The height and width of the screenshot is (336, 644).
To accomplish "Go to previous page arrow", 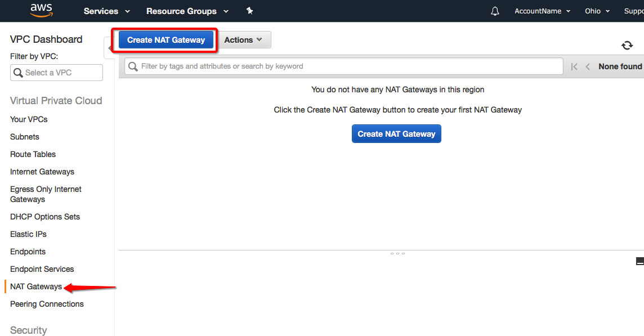I will pos(588,66).
